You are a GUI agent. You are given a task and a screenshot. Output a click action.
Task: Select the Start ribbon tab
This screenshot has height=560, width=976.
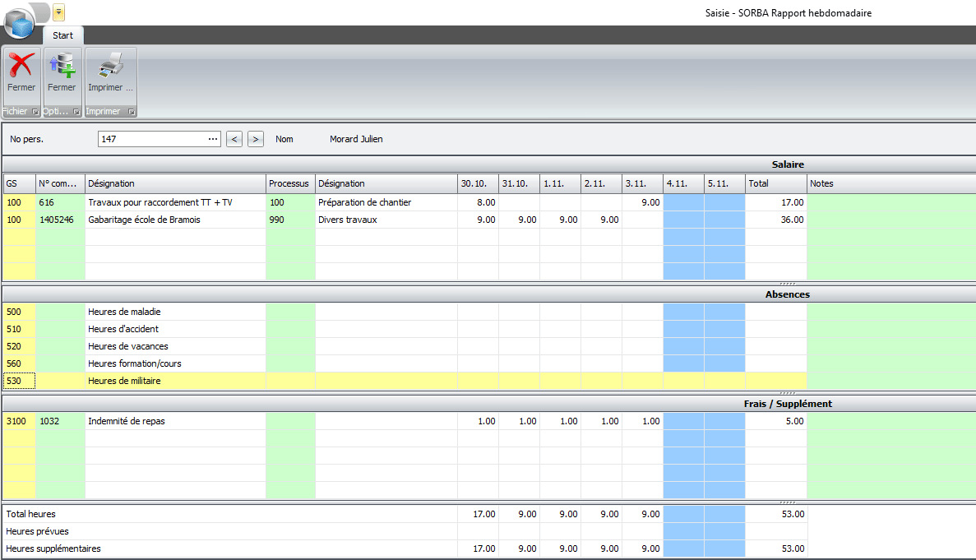point(62,35)
